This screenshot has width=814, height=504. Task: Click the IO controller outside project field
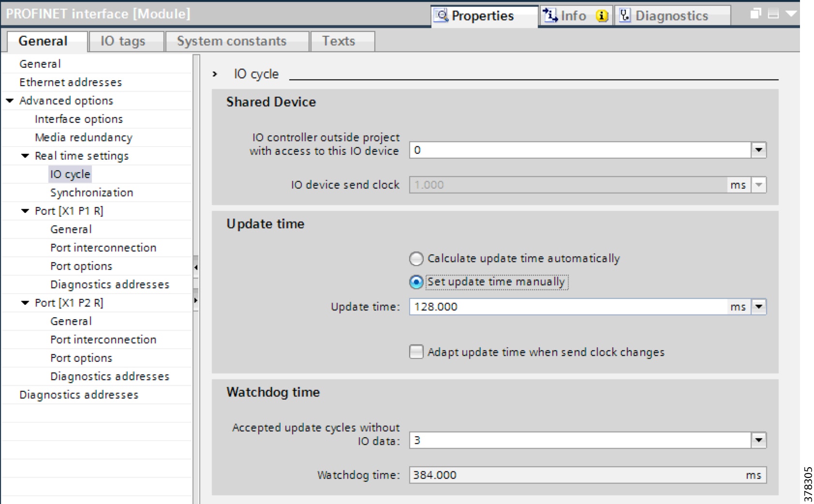point(580,150)
